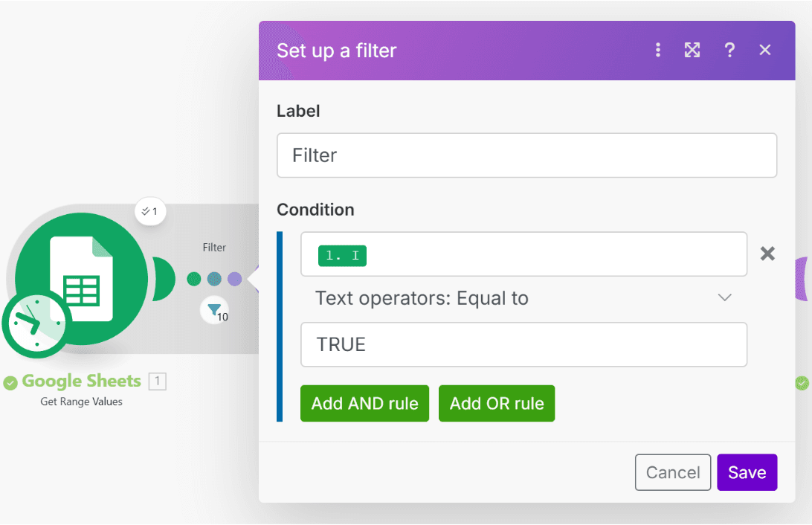Click the green success checkmark beside Google Sheets

[x=10, y=383]
